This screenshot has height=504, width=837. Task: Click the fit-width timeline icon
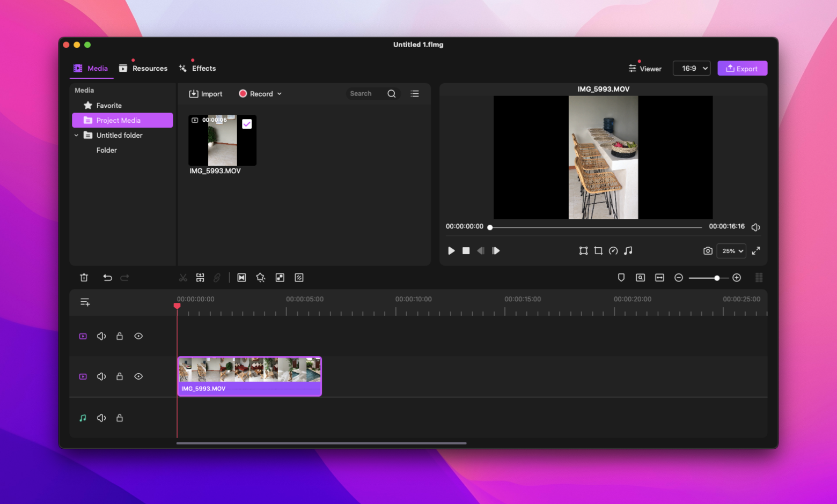click(659, 278)
